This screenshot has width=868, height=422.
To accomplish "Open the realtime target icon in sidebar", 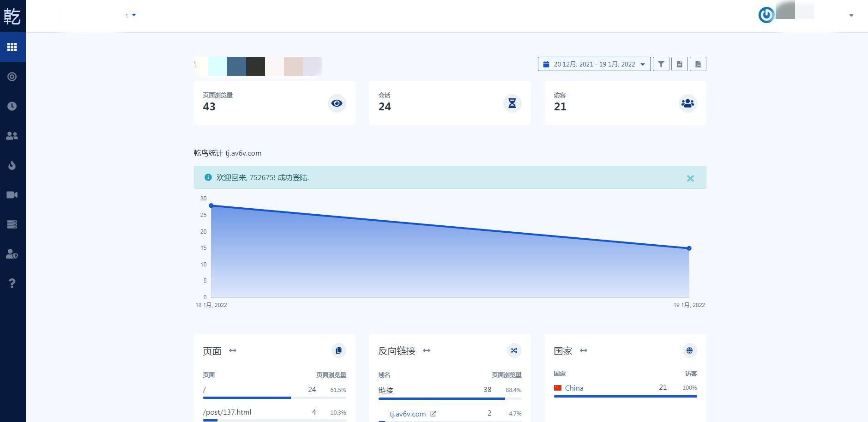I will (x=12, y=77).
